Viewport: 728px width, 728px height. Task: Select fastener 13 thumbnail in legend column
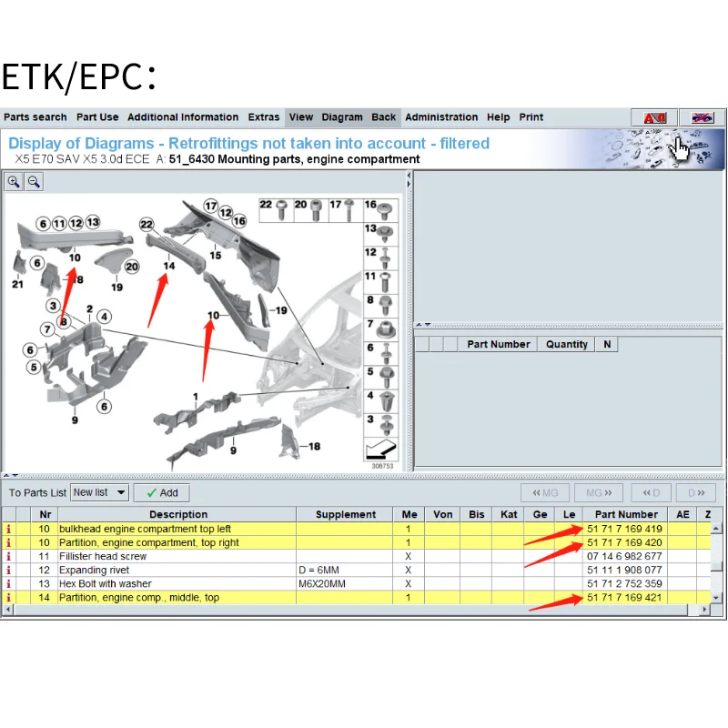[380, 234]
